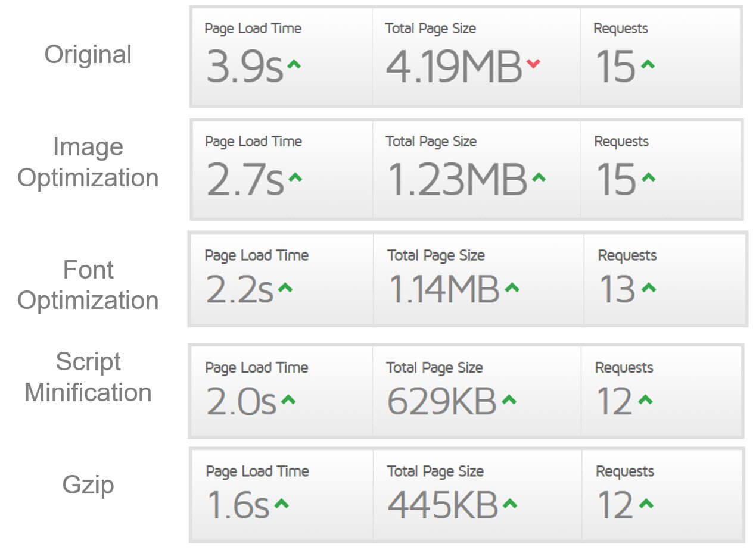Click the green arrow next to 3.9s

pyautogui.click(x=294, y=64)
